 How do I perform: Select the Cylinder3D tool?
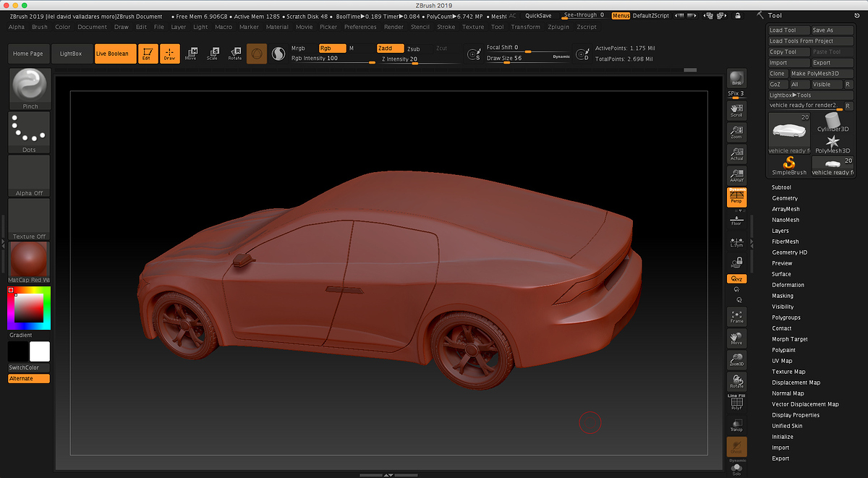click(x=831, y=122)
